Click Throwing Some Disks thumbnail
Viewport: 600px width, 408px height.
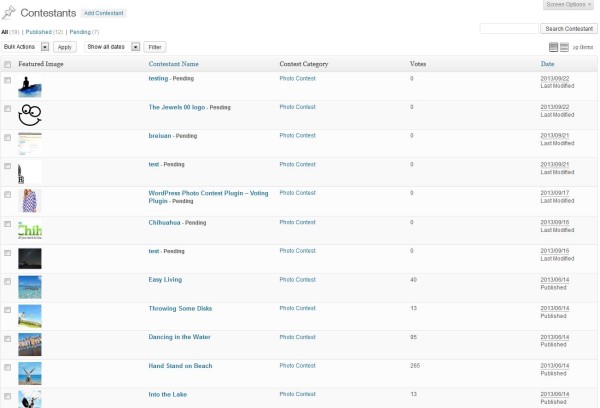[30, 316]
